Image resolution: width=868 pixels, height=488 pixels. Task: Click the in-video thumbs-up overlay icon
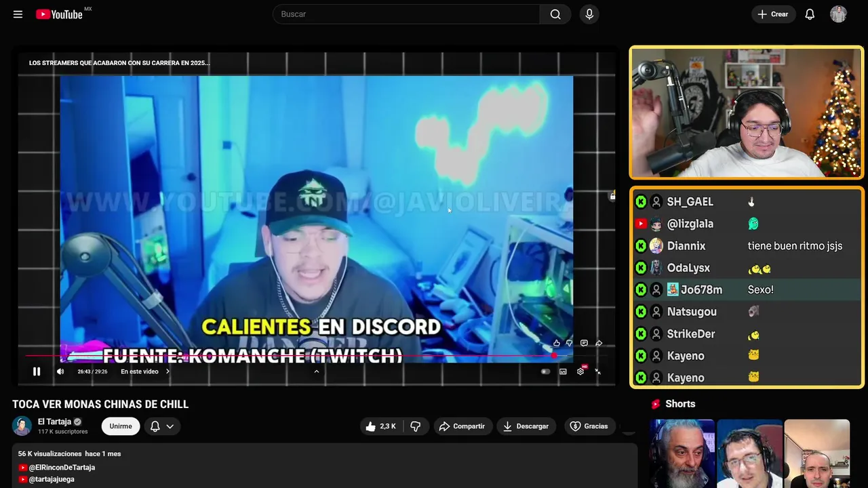pyautogui.click(x=557, y=344)
